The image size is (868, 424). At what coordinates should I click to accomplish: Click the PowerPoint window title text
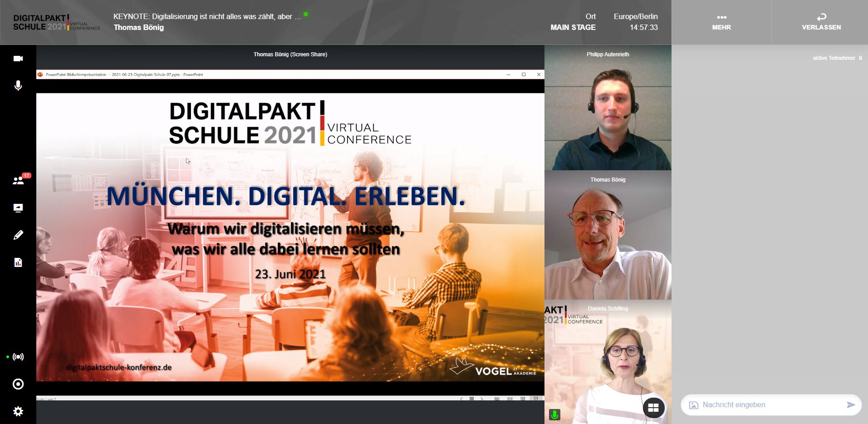[x=124, y=74]
